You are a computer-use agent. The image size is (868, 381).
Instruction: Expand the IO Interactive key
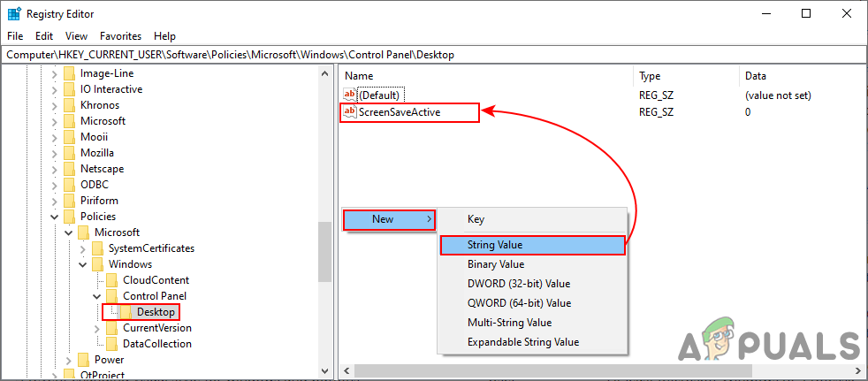[54, 89]
